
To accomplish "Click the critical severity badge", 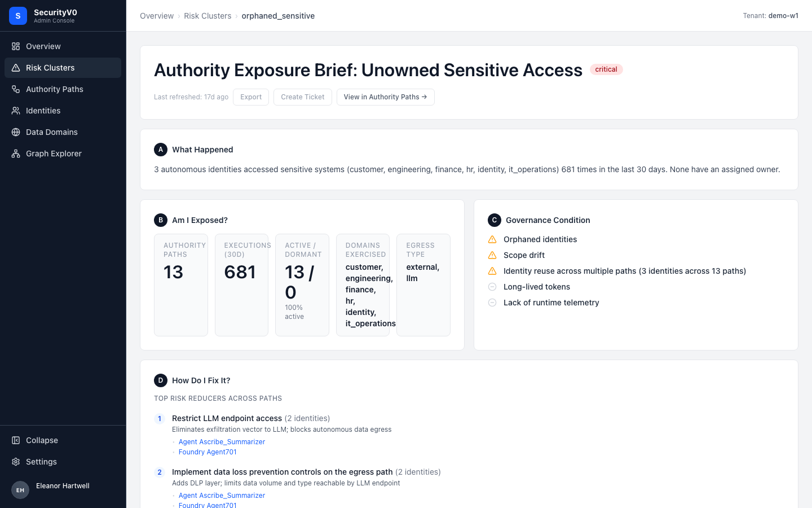I will pyautogui.click(x=606, y=69).
